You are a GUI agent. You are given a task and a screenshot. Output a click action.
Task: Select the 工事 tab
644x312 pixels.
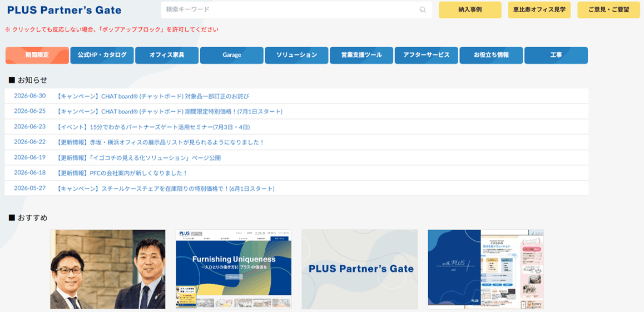556,56
